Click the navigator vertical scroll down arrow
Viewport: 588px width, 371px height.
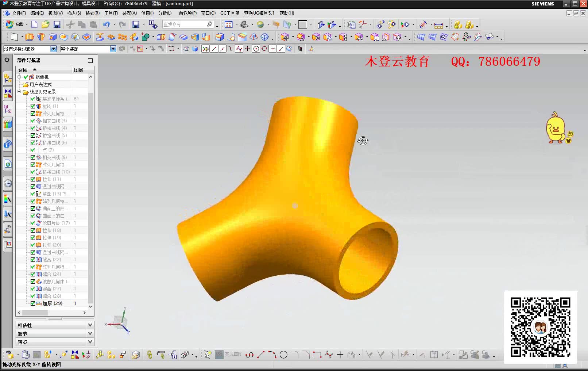(x=91, y=307)
